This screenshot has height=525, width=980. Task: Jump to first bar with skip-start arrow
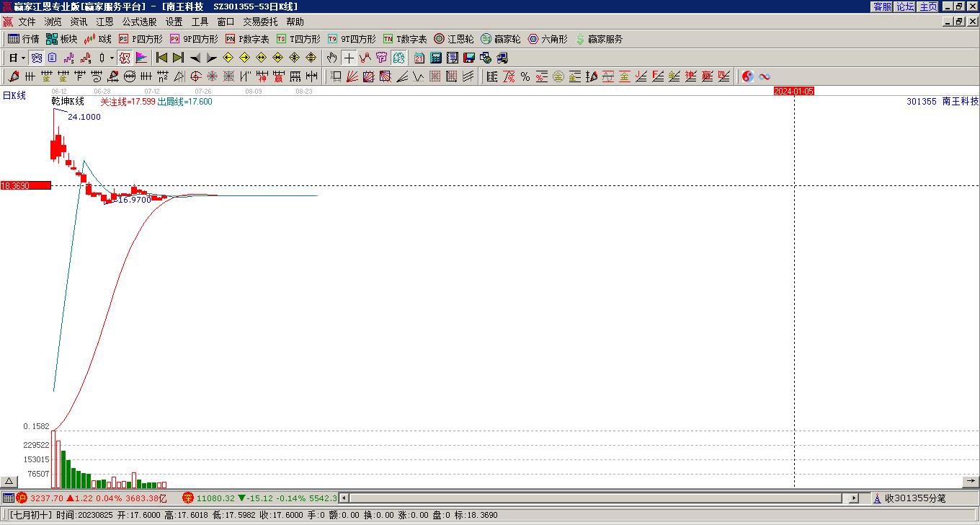point(162,58)
